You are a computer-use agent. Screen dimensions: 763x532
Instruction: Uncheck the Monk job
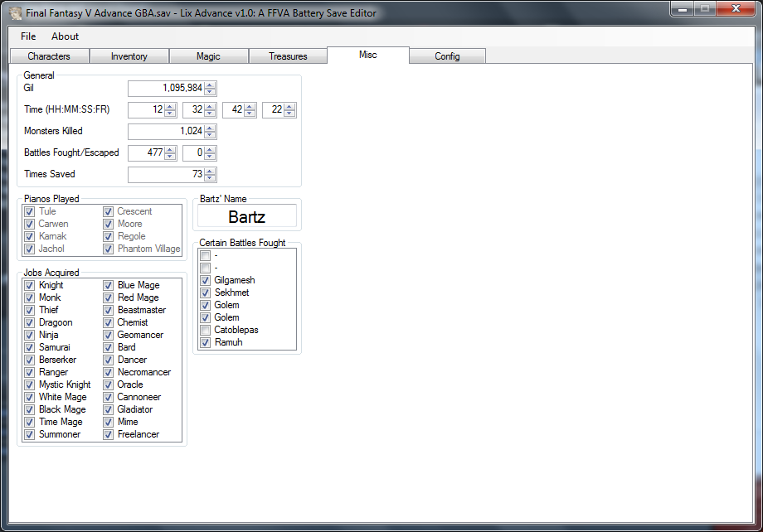tap(30, 297)
